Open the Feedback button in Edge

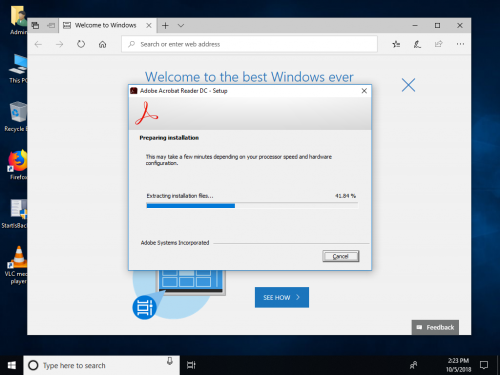pos(435,327)
